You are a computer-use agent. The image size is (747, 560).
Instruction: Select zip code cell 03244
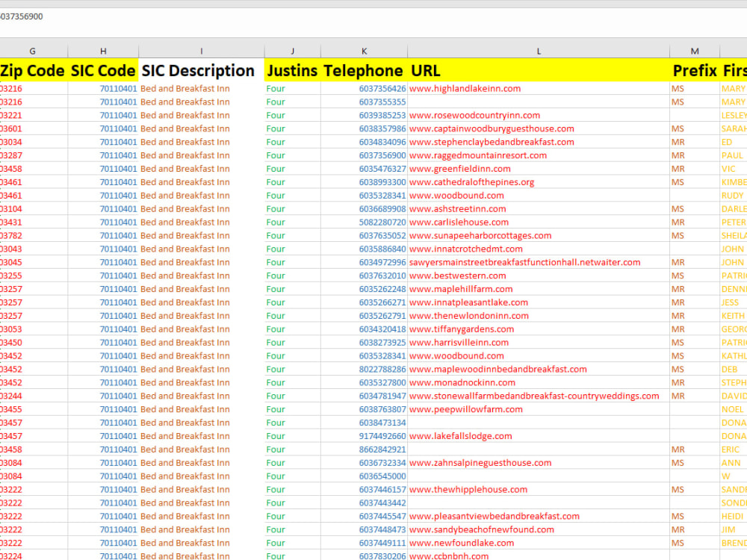pos(34,396)
